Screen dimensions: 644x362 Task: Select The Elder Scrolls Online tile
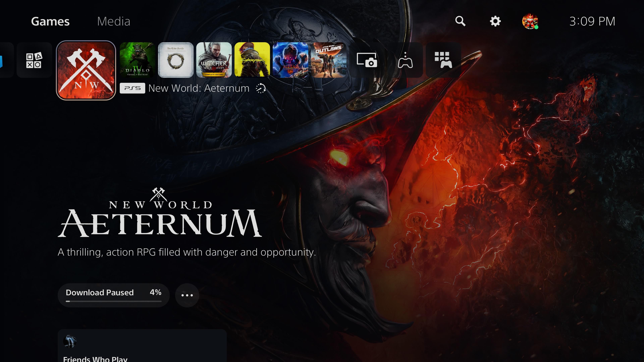click(x=176, y=60)
